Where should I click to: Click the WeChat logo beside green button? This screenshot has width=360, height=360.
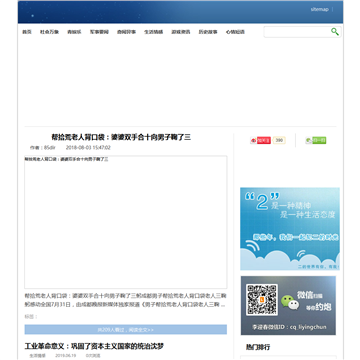click(309, 141)
